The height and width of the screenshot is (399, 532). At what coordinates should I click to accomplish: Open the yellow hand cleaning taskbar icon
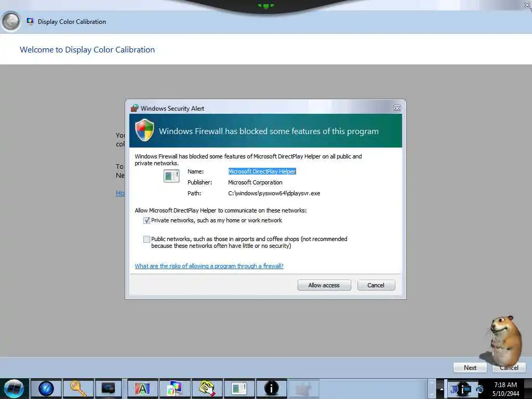pos(207,389)
